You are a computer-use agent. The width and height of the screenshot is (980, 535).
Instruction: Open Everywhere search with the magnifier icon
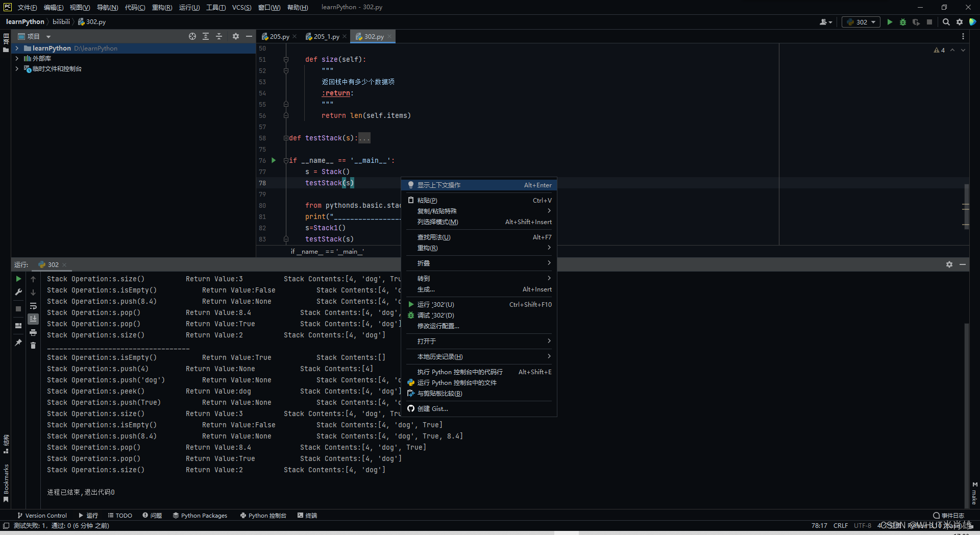[x=946, y=22]
